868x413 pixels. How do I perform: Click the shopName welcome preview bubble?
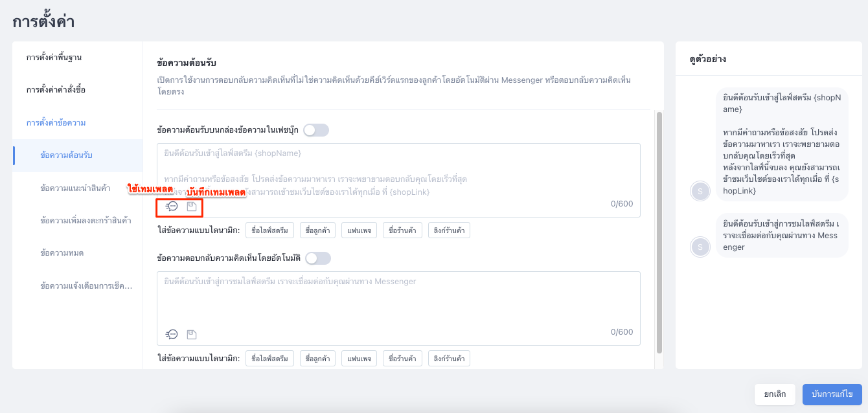(x=782, y=144)
